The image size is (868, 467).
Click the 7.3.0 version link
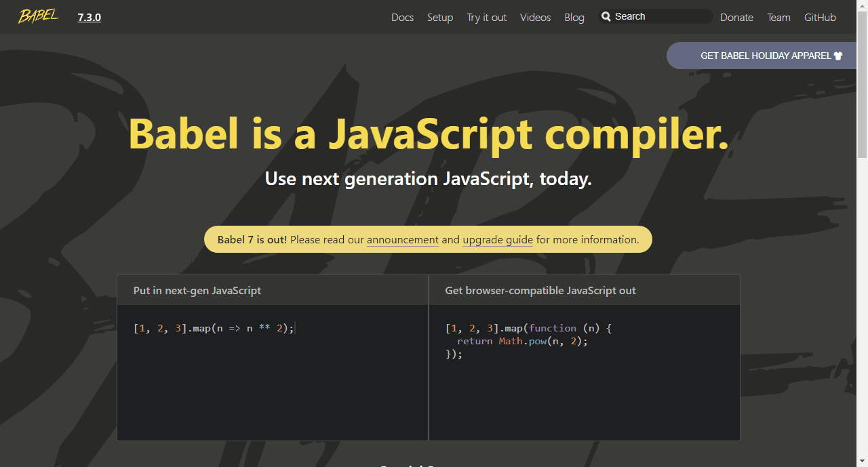pos(89,17)
